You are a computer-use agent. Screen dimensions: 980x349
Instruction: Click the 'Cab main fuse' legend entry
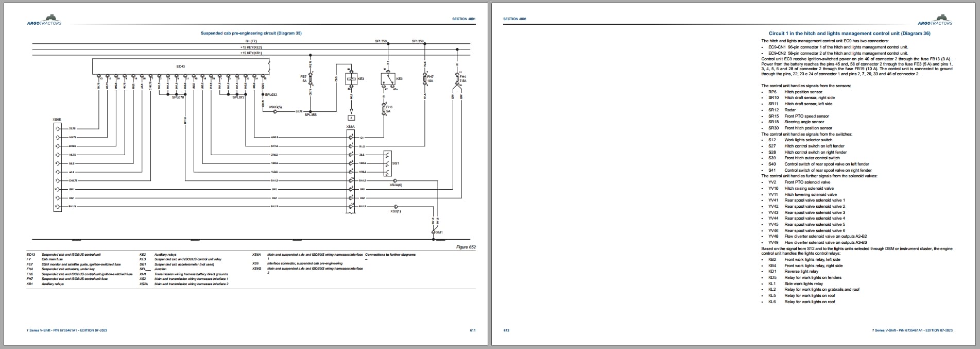click(x=52, y=259)
